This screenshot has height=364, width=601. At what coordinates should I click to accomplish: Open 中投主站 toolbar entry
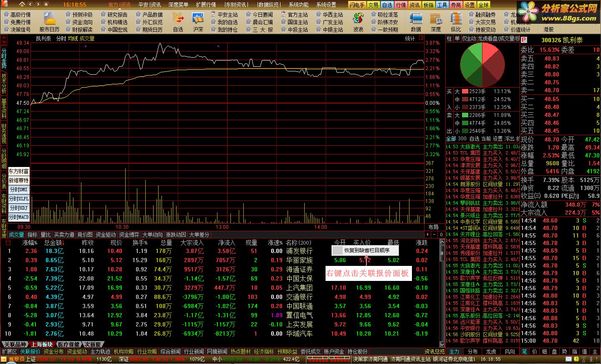[294, 30]
